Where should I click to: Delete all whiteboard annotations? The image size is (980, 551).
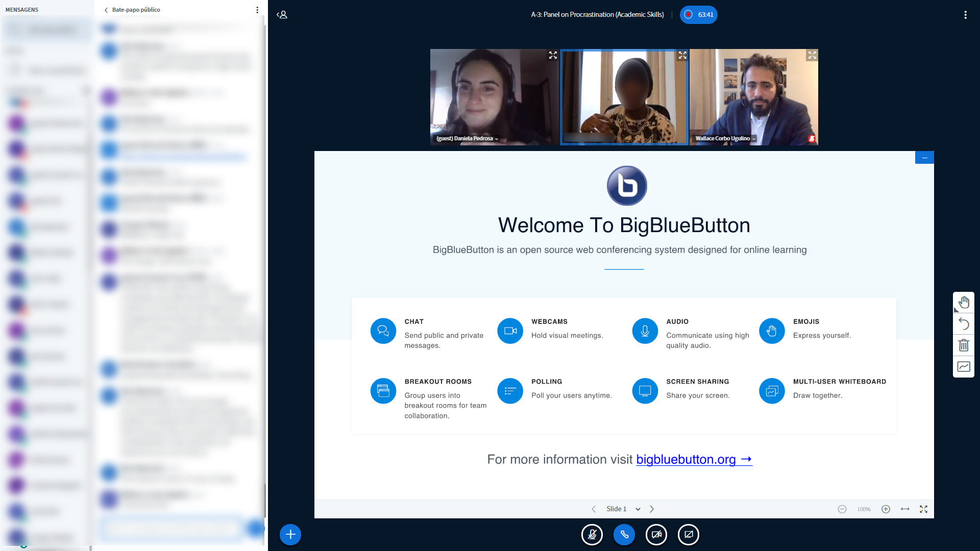coord(964,345)
